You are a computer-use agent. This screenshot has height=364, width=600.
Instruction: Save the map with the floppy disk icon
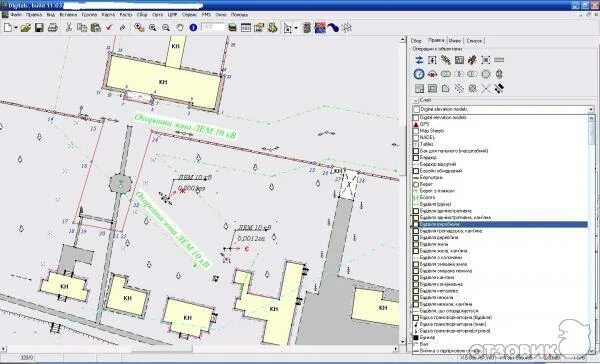click(x=39, y=28)
